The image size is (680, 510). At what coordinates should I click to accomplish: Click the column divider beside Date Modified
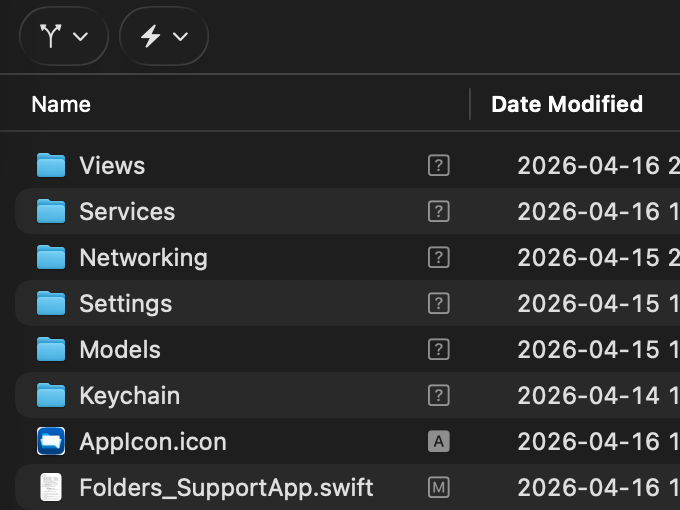pyautogui.click(x=470, y=104)
